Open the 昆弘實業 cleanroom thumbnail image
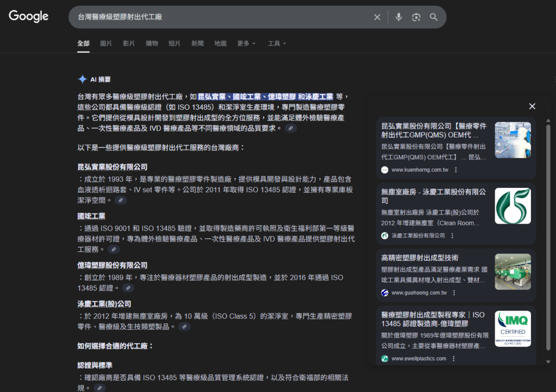 pos(513,140)
